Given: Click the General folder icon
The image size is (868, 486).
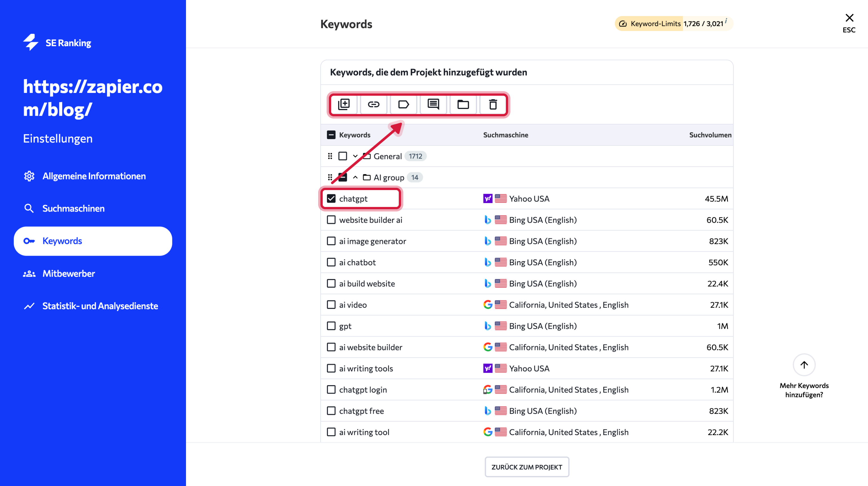Looking at the screenshot, I should coord(367,156).
